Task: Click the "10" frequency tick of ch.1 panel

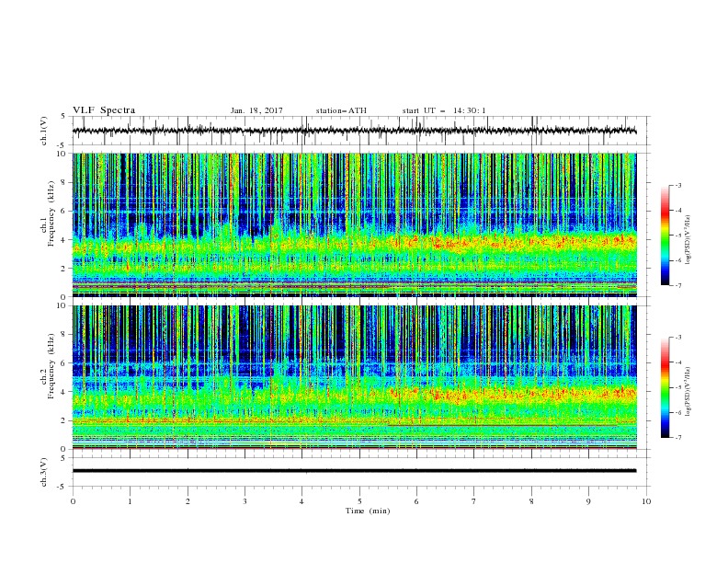Action: [x=64, y=154]
